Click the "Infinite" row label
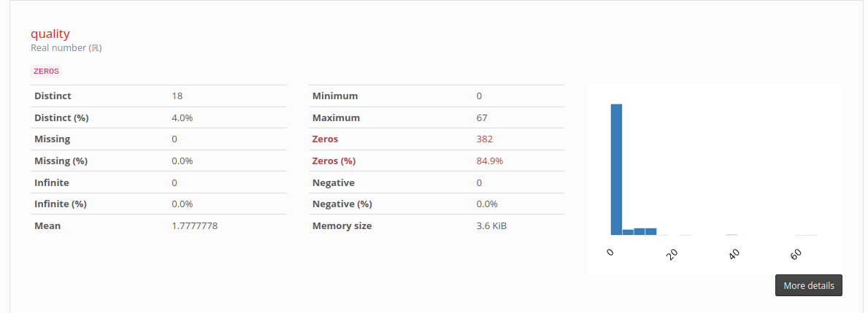 pyautogui.click(x=52, y=182)
